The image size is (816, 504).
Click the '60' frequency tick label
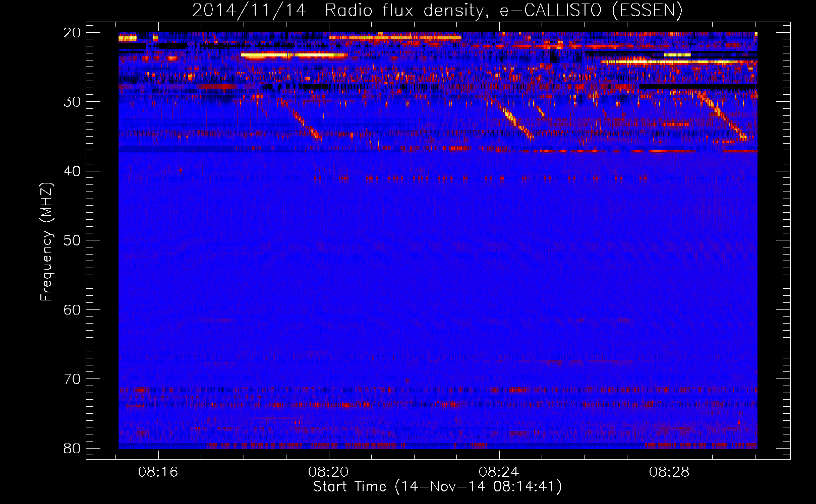[x=72, y=310]
